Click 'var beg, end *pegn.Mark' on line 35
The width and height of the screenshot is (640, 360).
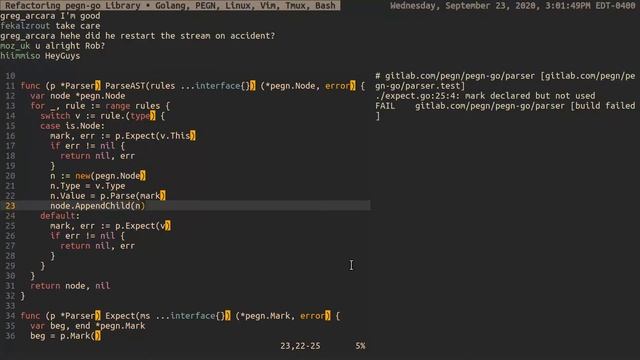coord(88,326)
